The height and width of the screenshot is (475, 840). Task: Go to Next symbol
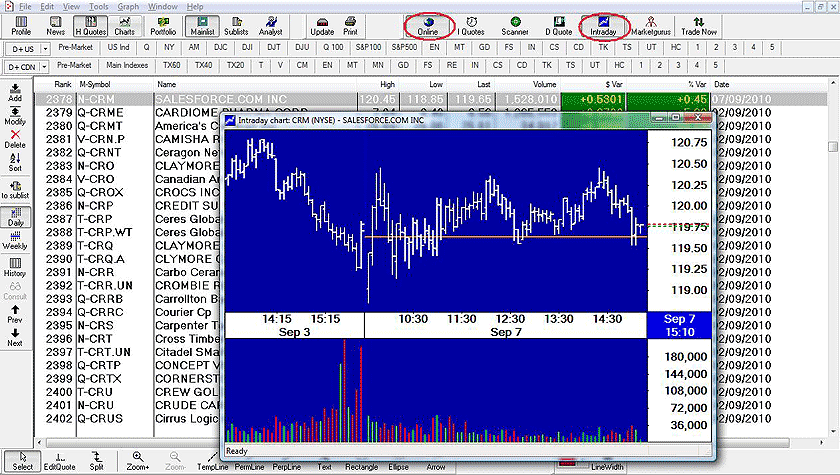click(15, 337)
